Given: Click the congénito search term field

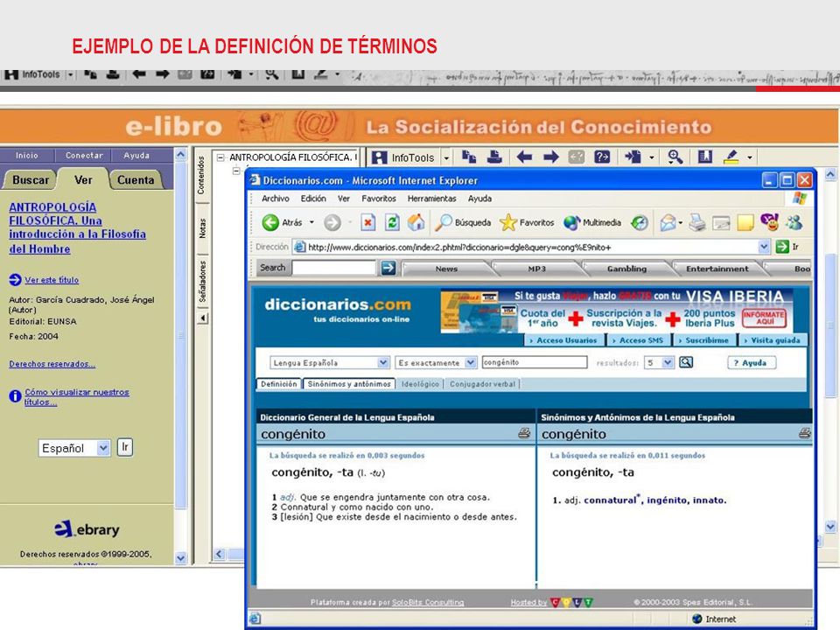Looking at the screenshot, I should pyautogui.click(x=534, y=362).
